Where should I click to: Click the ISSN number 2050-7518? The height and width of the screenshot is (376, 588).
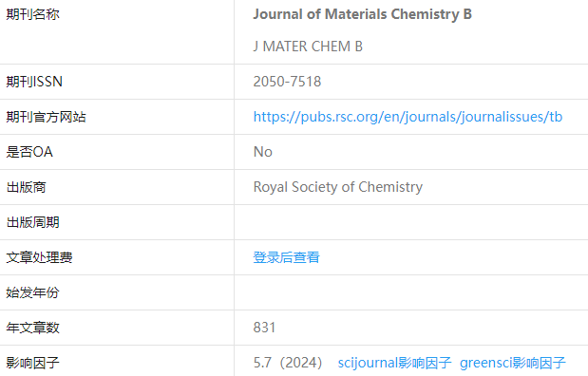click(287, 82)
